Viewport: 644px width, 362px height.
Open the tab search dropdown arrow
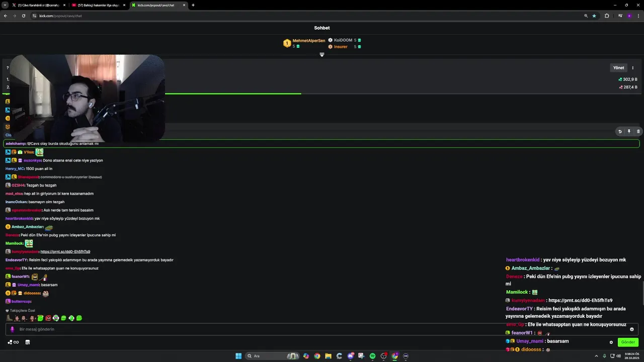click(5, 5)
